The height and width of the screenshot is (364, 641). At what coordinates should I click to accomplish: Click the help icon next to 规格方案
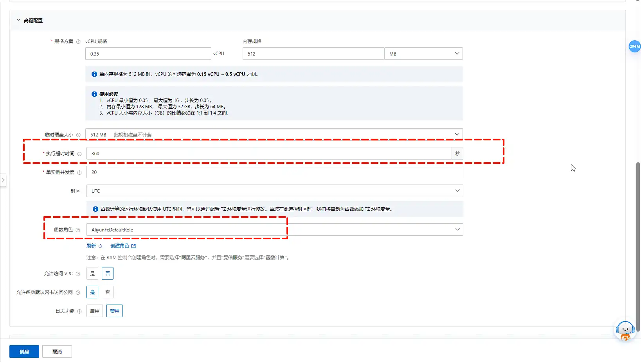click(x=78, y=41)
